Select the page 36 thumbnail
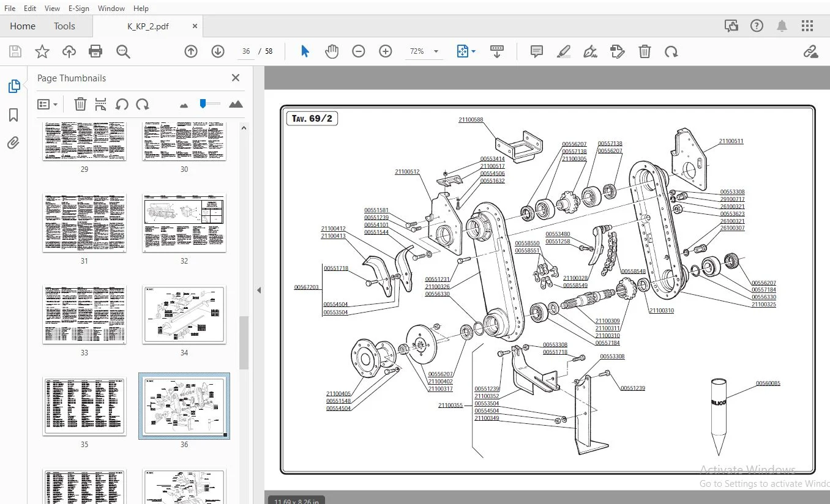 point(184,407)
